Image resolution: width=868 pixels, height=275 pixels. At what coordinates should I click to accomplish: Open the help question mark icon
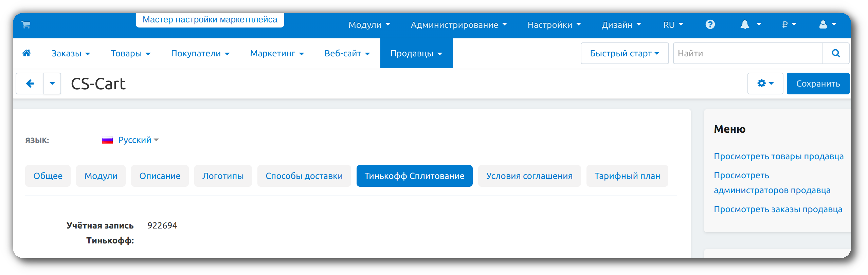pos(710,25)
